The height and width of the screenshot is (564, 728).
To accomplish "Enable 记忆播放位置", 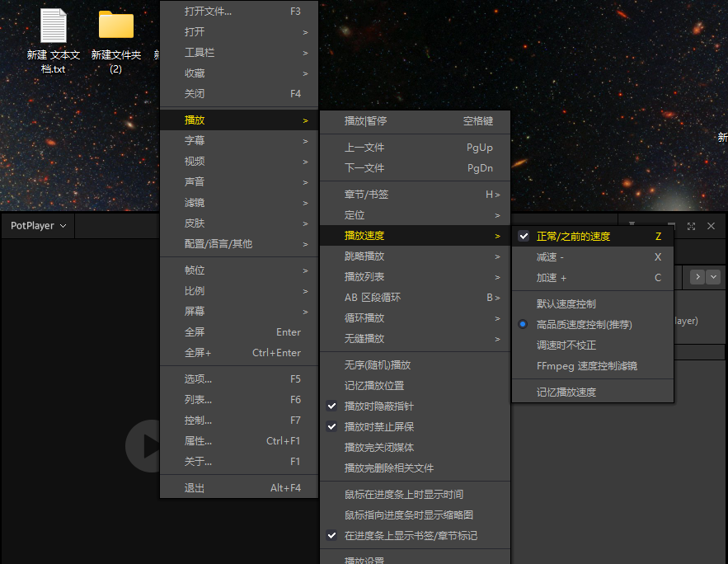I will (x=415, y=386).
